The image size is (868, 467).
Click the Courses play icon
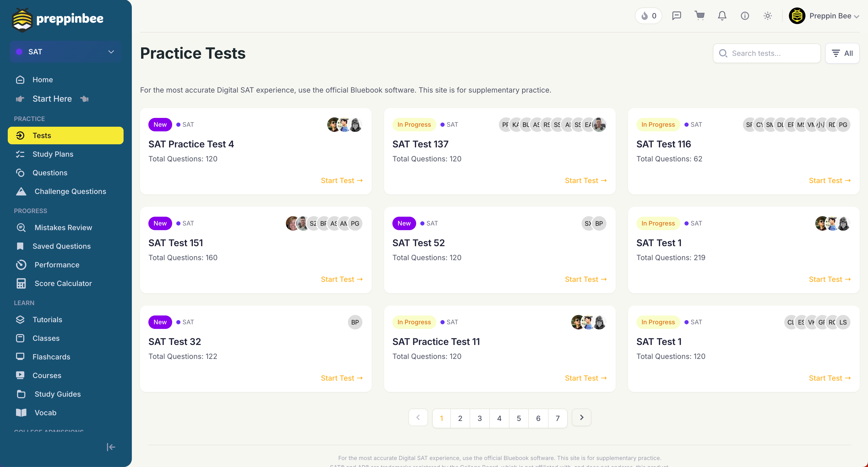20,375
